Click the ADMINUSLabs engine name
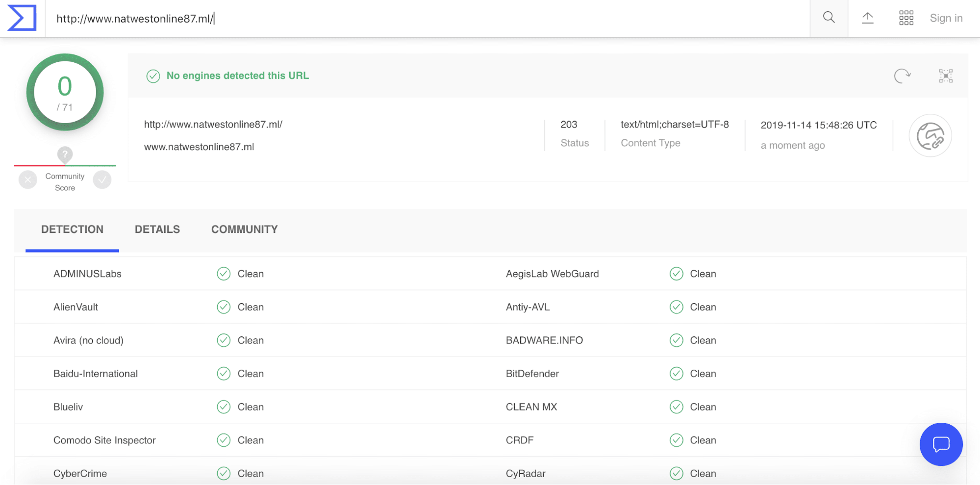This screenshot has height=485, width=980. (87, 274)
